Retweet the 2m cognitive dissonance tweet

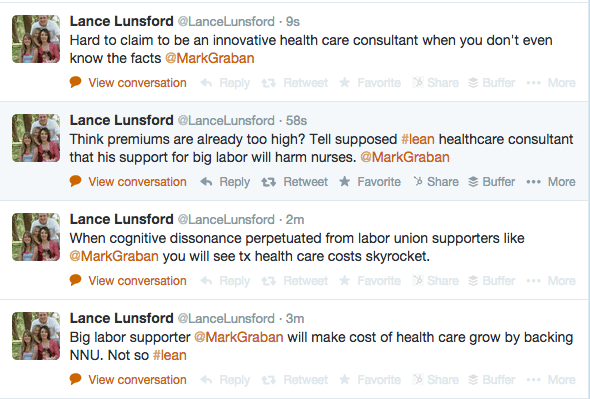(x=295, y=281)
